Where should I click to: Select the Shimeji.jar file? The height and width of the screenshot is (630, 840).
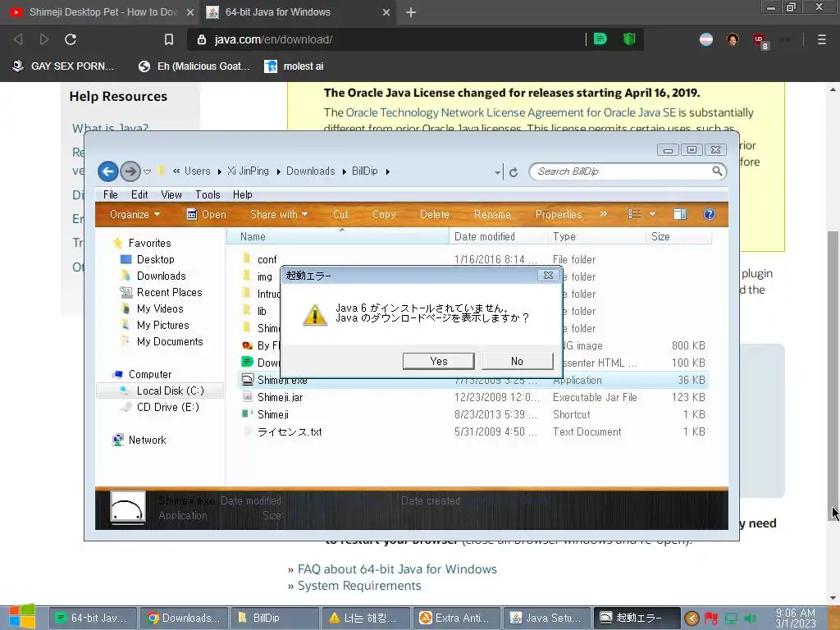click(x=473, y=397)
